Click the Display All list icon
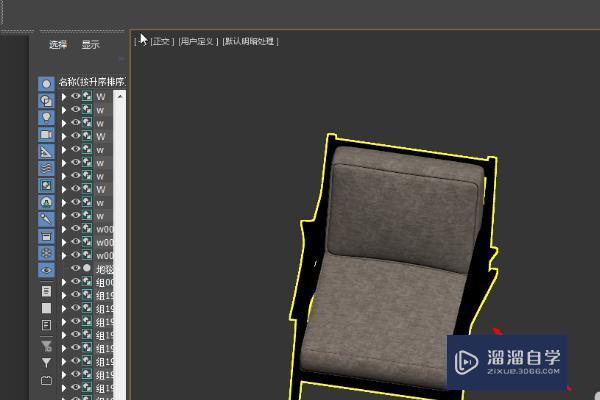The width and height of the screenshot is (600, 400). (x=46, y=291)
